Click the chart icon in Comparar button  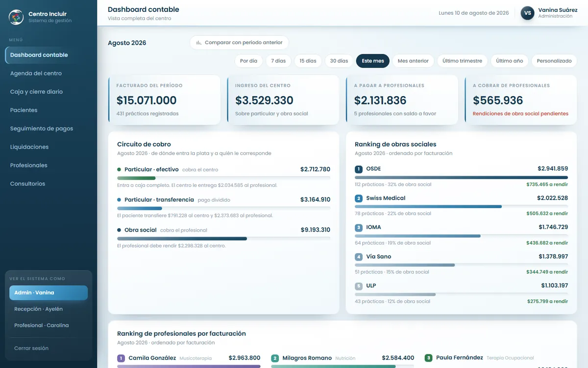pos(199,43)
